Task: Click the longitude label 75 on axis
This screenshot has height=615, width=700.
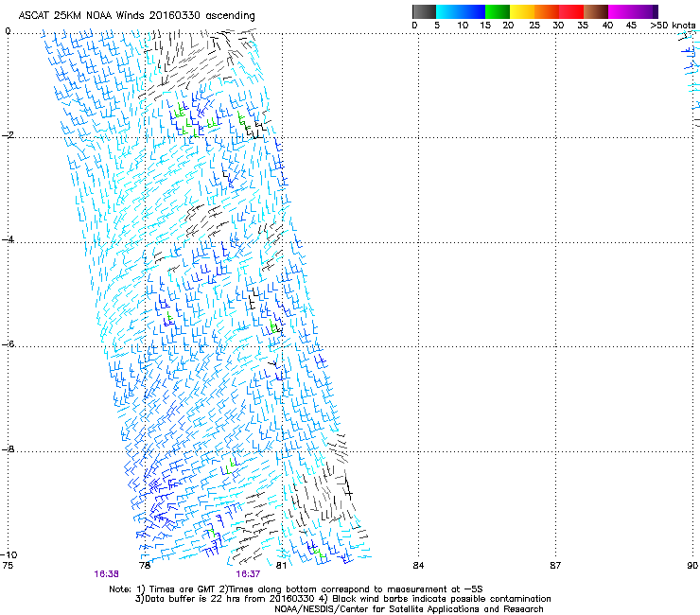Action: tap(8, 566)
